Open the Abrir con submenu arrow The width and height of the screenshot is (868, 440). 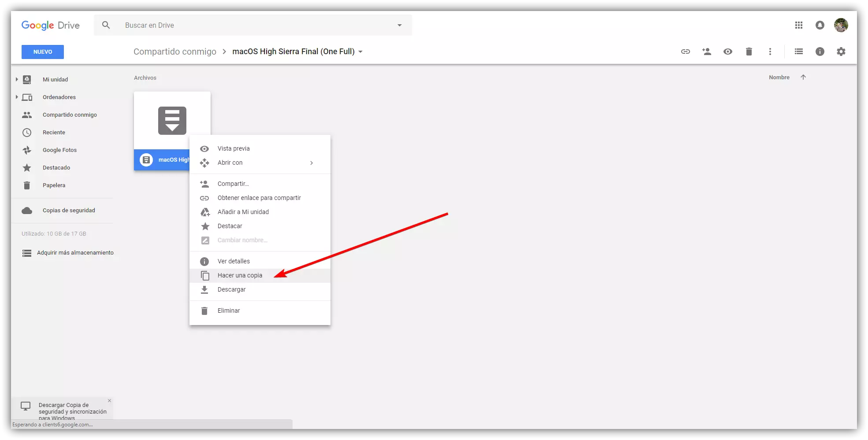(312, 163)
